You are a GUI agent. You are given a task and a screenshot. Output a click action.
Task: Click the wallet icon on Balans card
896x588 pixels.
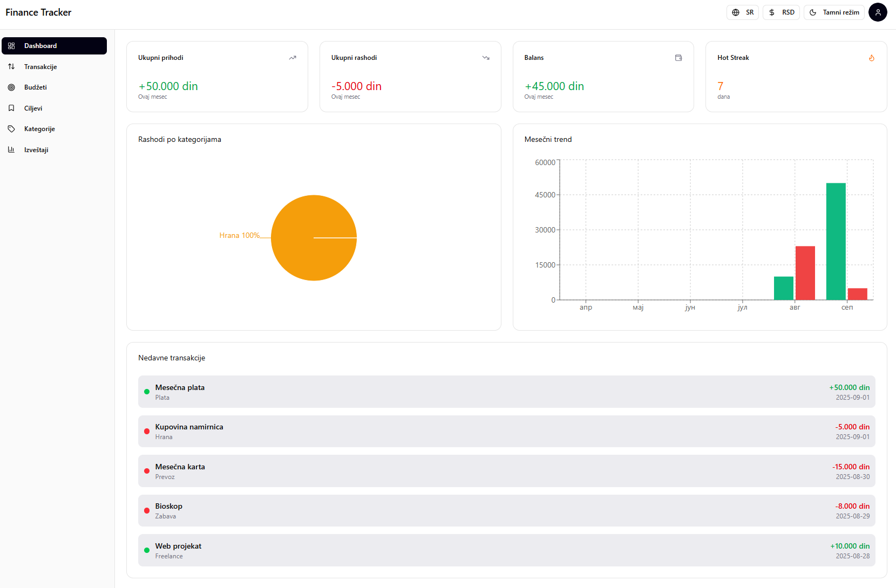pos(678,58)
